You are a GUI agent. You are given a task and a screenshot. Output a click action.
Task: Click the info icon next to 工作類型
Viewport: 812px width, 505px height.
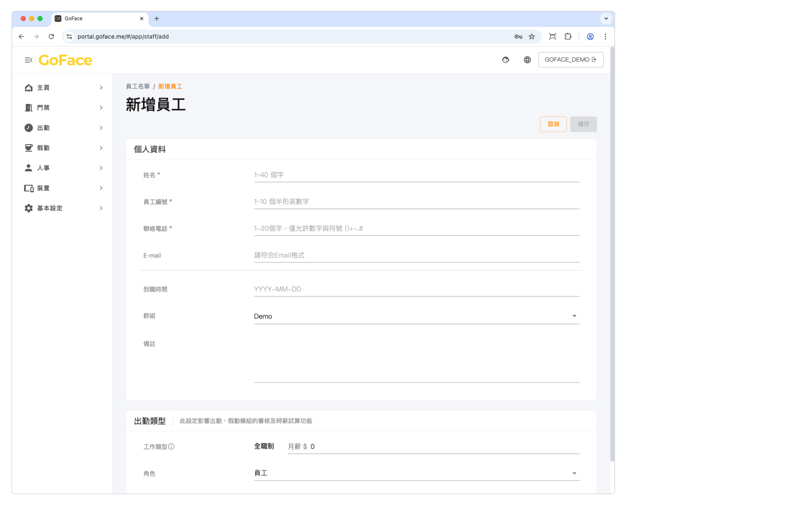pos(171,446)
